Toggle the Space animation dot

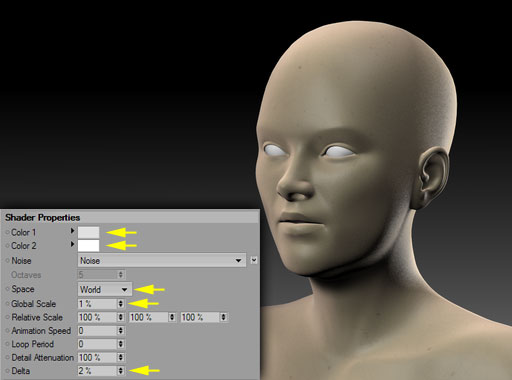click(x=7, y=289)
